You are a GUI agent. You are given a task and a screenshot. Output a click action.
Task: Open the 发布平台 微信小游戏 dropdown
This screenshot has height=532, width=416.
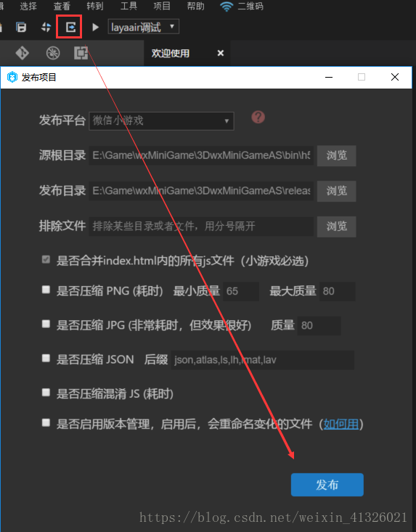(x=161, y=120)
